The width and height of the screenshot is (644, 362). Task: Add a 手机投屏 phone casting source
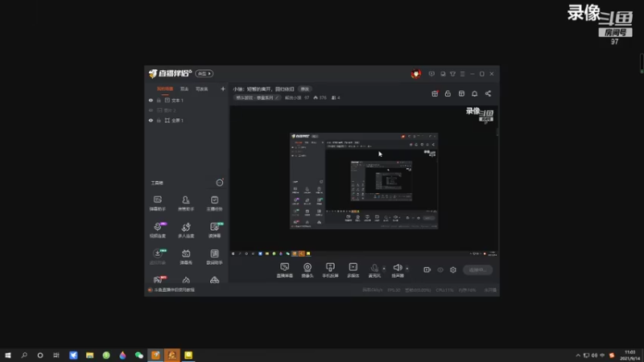pos(330,270)
